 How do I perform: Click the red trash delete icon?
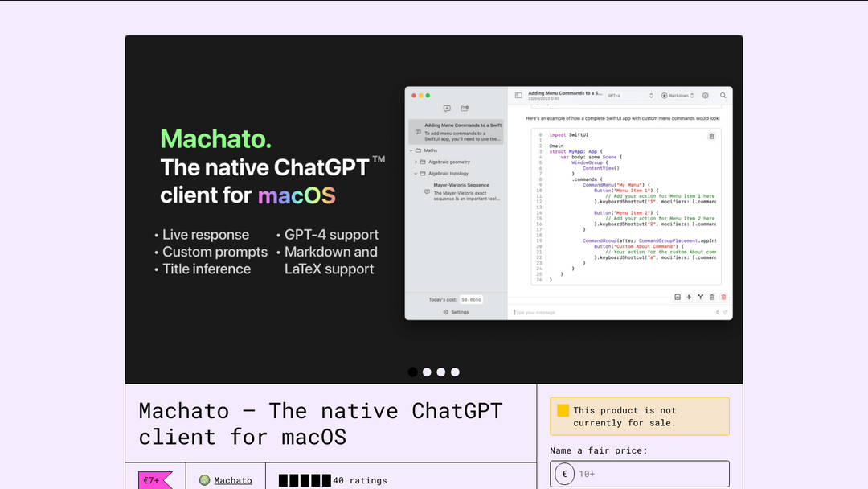point(723,297)
